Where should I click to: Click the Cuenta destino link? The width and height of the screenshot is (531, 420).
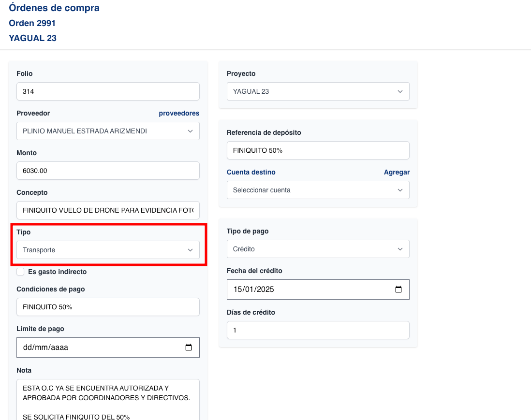tap(251, 172)
